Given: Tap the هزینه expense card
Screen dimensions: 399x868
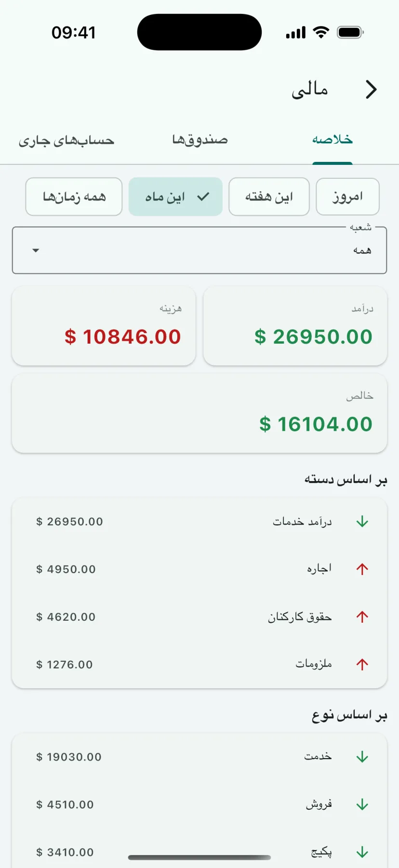Looking at the screenshot, I should [104, 326].
